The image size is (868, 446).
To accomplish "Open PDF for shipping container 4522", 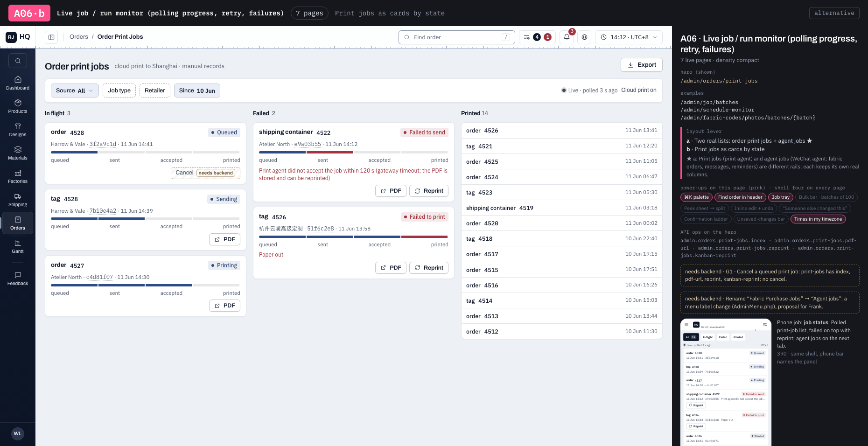I will pyautogui.click(x=391, y=191).
